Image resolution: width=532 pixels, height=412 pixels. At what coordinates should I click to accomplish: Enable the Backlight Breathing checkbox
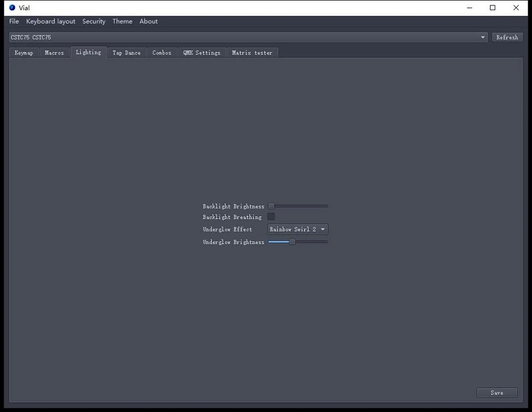pos(271,217)
